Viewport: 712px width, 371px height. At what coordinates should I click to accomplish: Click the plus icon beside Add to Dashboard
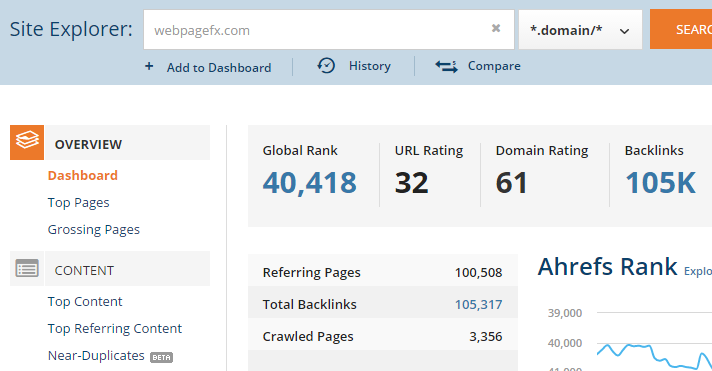(149, 67)
